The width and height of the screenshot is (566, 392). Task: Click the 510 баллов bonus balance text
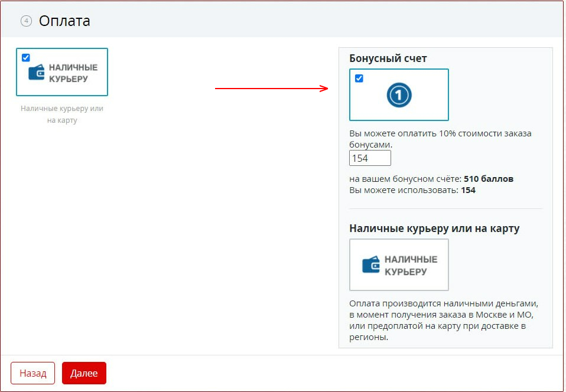(488, 179)
